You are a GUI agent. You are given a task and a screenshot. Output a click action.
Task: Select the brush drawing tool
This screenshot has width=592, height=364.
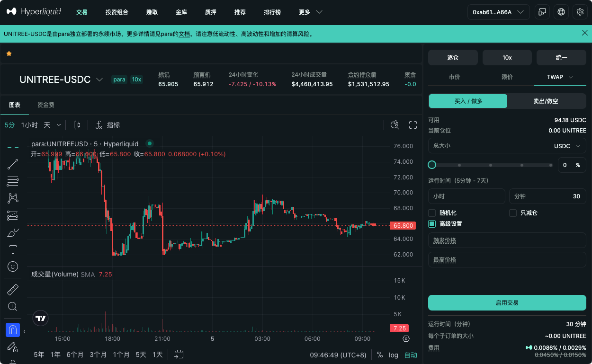[13, 232]
